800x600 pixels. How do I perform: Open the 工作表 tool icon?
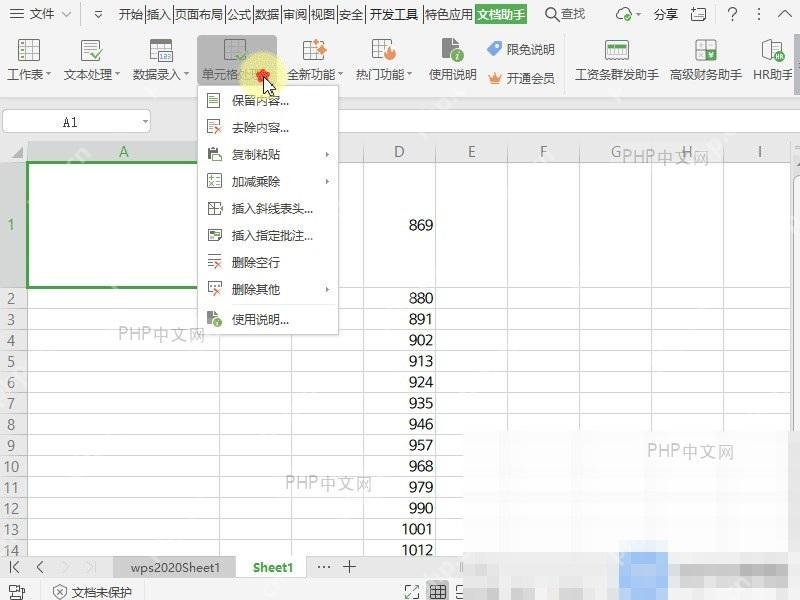29,50
